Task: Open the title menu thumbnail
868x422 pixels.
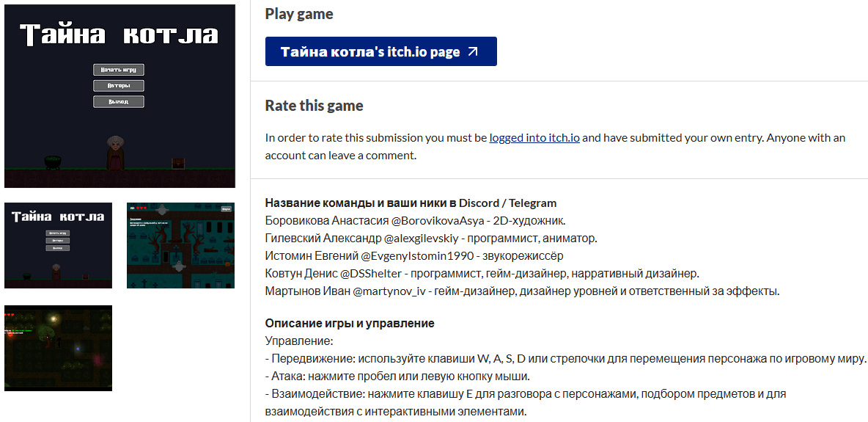Action: (x=59, y=245)
